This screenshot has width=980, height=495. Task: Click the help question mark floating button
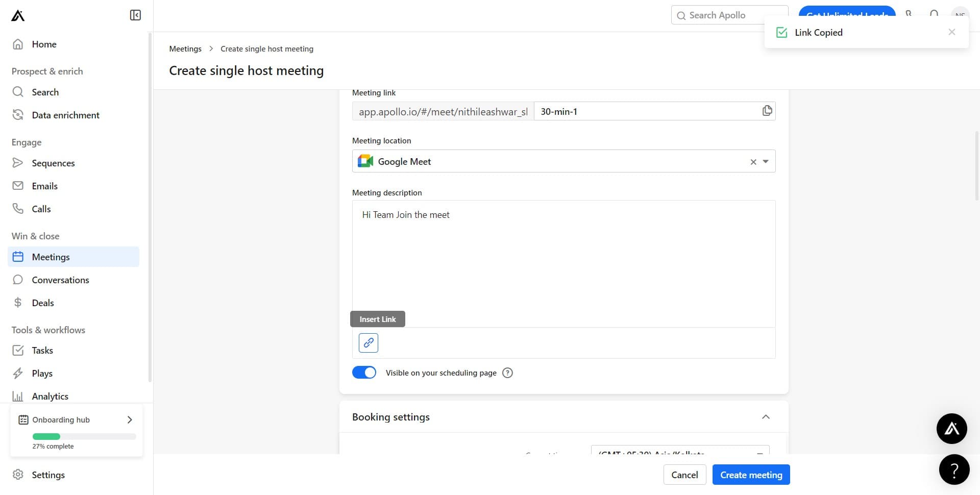[954, 469]
